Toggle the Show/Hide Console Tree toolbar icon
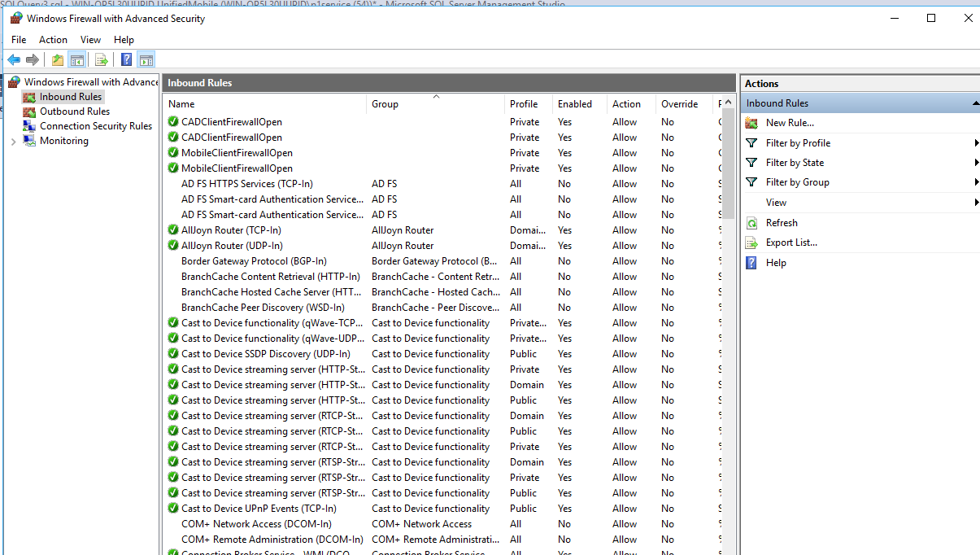 pyautogui.click(x=76, y=59)
